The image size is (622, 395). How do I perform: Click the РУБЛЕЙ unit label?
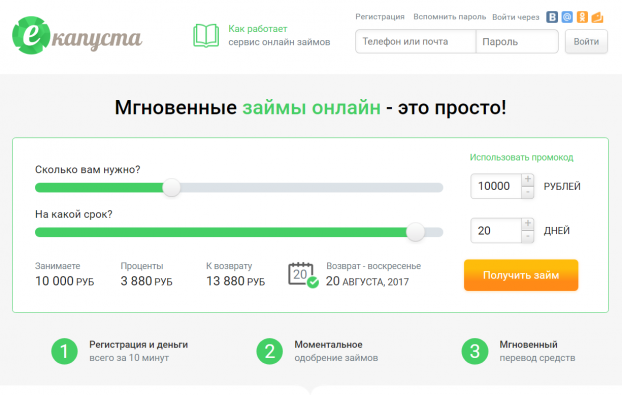pos(562,186)
